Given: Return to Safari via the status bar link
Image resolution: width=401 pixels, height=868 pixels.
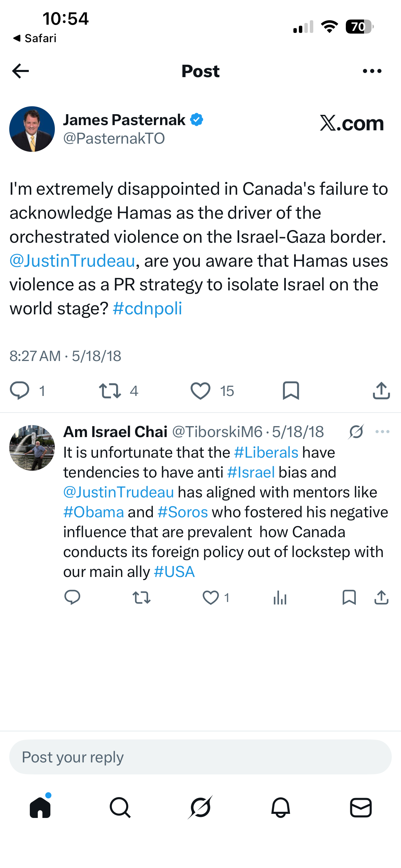Looking at the screenshot, I should coord(35,38).
